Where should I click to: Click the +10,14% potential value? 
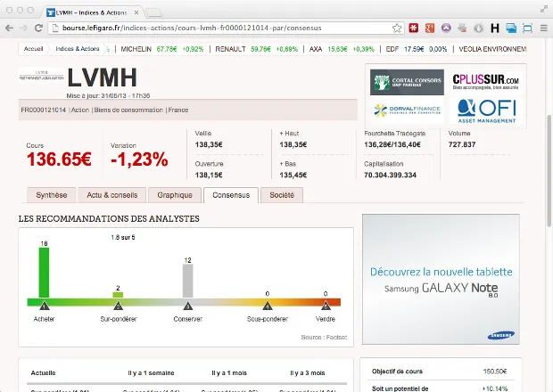495,388
